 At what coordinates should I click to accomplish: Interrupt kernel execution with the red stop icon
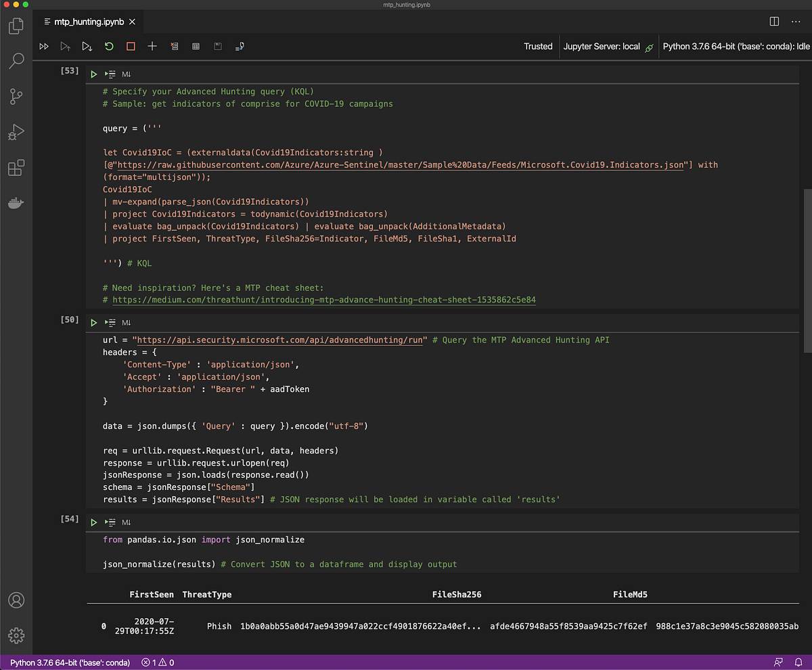point(131,46)
